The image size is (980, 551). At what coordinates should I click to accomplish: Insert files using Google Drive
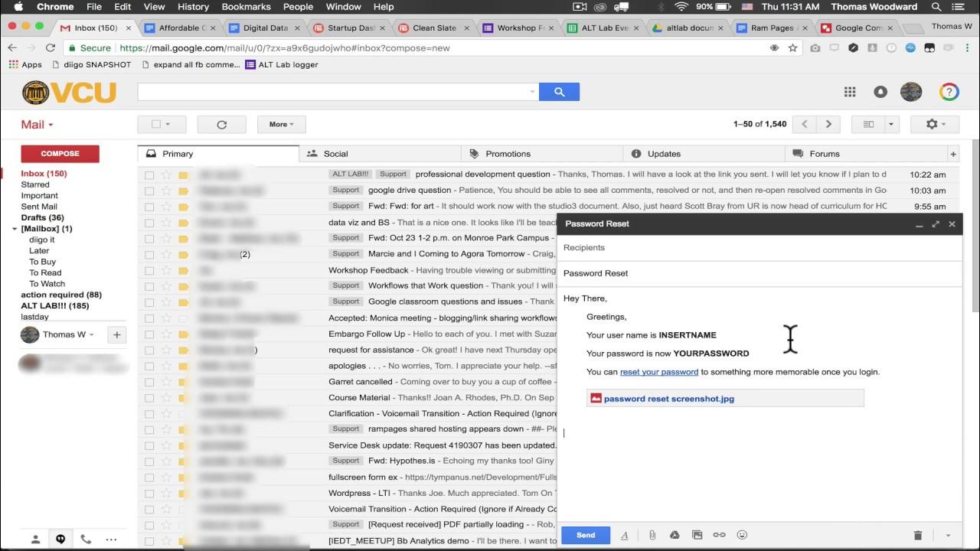coord(675,535)
